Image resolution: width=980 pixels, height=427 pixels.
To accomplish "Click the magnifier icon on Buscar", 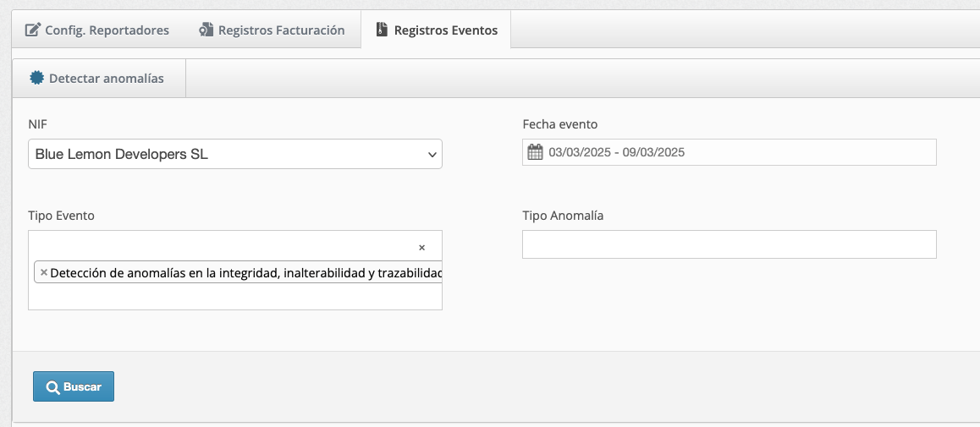I will pos(52,387).
